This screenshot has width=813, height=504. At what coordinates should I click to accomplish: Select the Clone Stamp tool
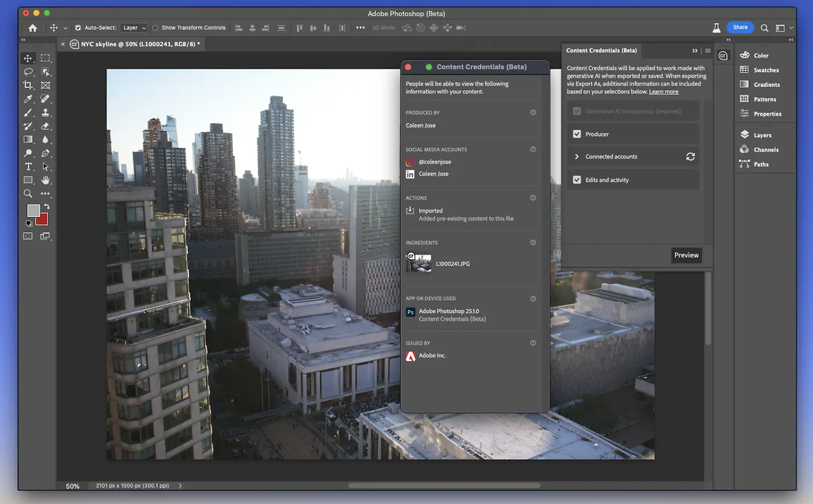click(x=45, y=112)
